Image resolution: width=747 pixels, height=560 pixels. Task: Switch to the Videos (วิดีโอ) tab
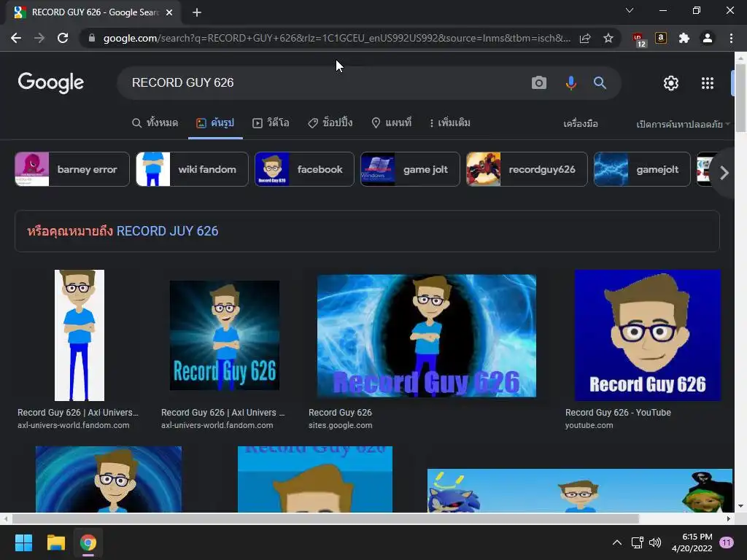pyautogui.click(x=271, y=122)
